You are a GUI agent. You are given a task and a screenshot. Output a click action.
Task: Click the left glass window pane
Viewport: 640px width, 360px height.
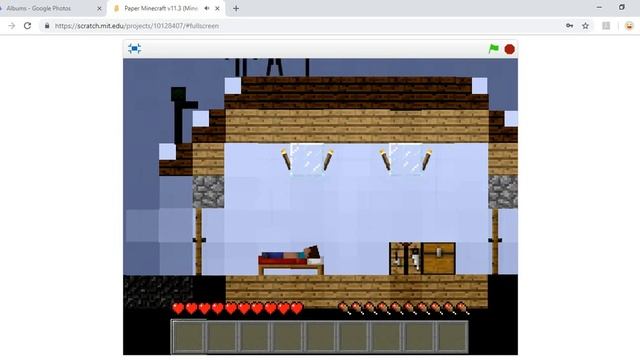(307, 159)
